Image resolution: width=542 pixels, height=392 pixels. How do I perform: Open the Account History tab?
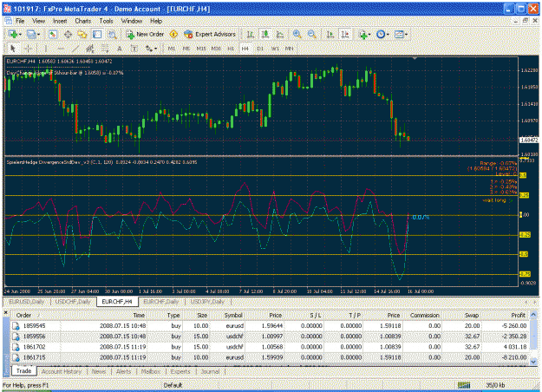tap(62, 371)
